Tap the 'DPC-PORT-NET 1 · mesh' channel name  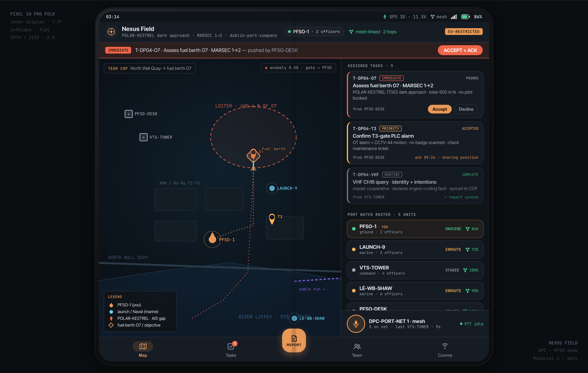[x=397, y=321]
